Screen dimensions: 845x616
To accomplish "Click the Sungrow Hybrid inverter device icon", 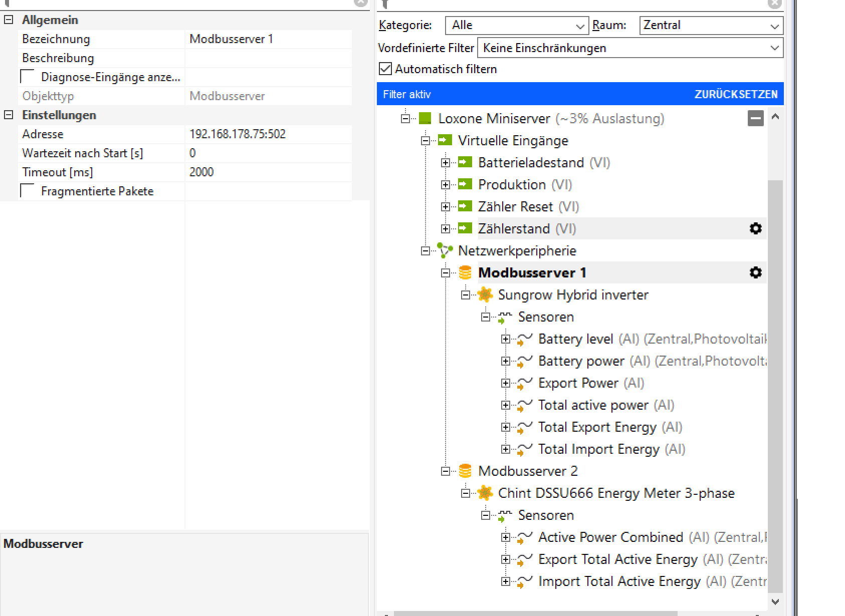I will (485, 295).
